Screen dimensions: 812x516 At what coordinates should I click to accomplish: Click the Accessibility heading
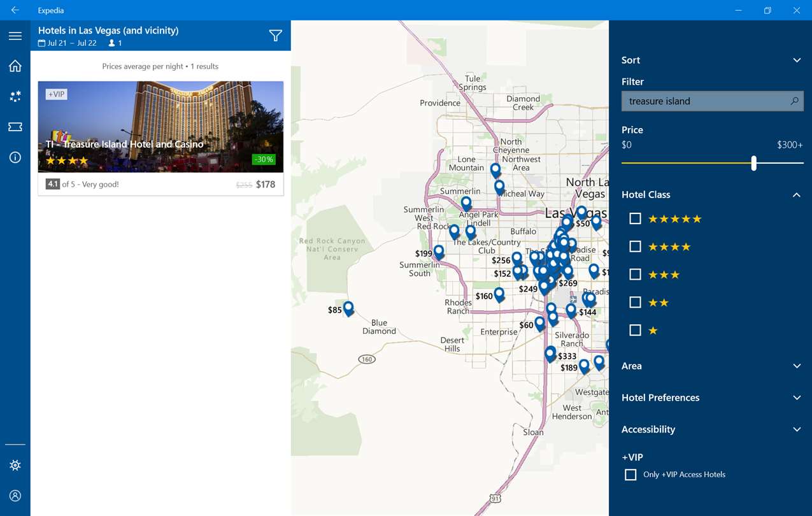pyautogui.click(x=648, y=429)
